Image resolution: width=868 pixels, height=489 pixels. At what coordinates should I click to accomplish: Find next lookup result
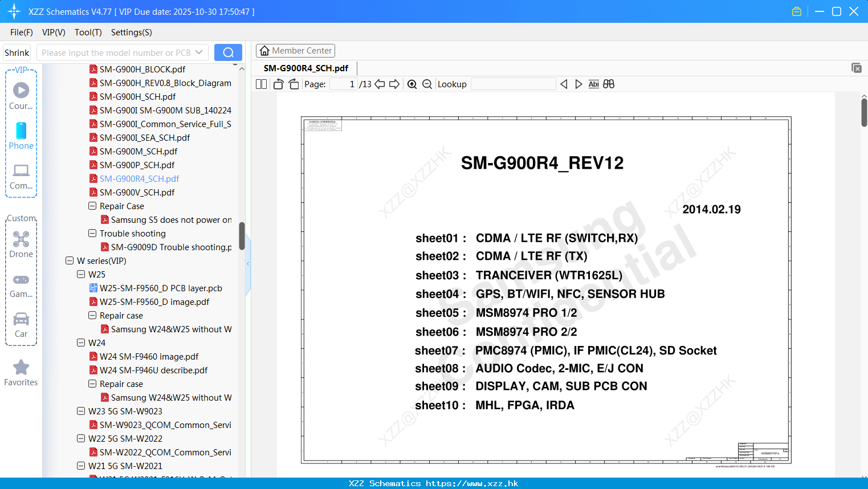click(578, 84)
